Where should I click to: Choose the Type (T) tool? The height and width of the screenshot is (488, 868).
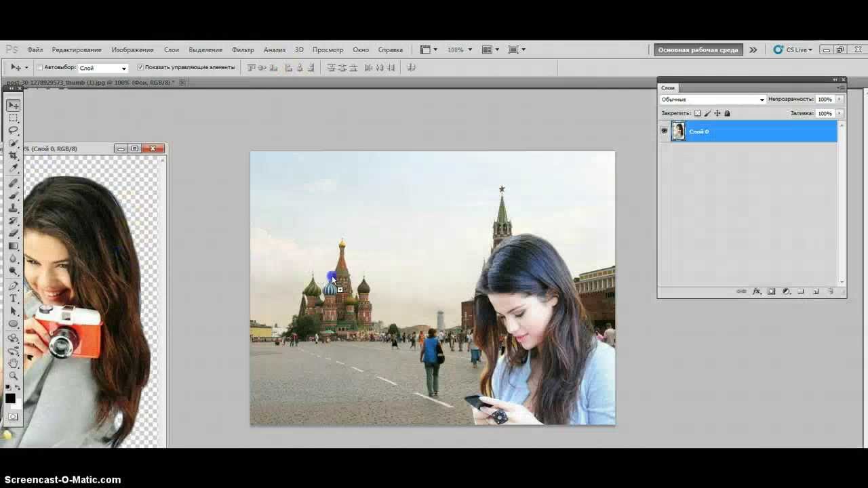point(13,298)
